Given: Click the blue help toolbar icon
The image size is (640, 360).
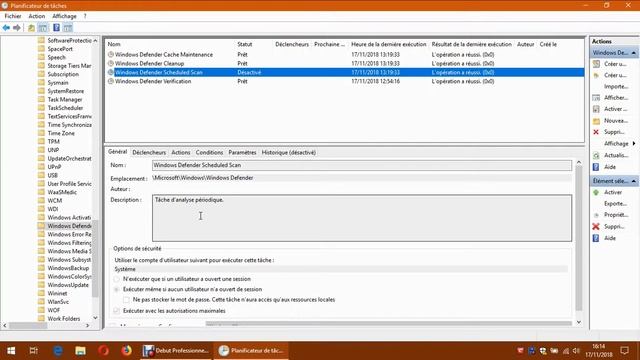Looking at the screenshot, I should pos(56,28).
